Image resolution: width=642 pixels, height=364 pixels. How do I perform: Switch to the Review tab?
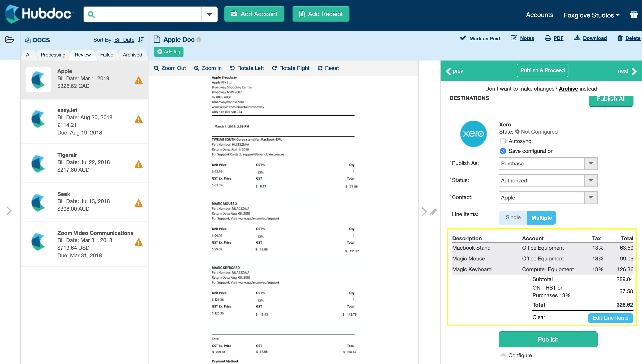[83, 55]
